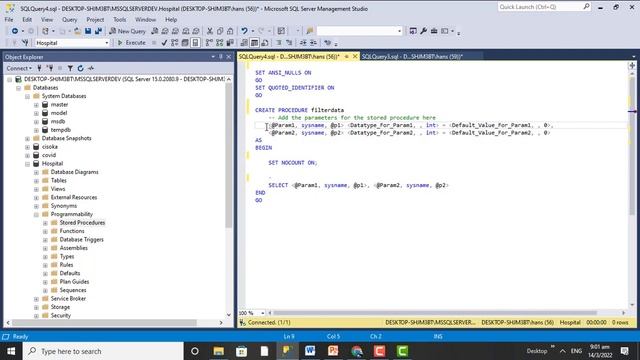Open the Window menu
This screenshot has height=360, width=640.
tap(145, 19)
